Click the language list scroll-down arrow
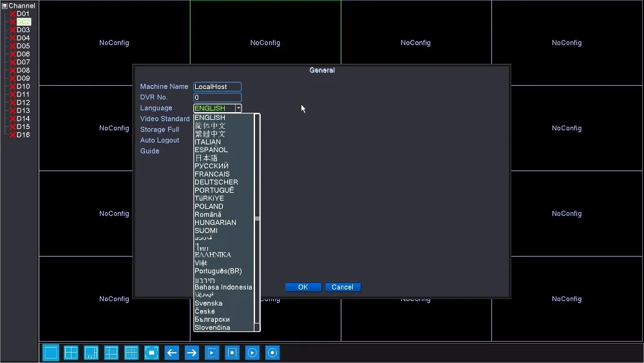The width and height of the screenshot is (644, 363). point(257,328)
